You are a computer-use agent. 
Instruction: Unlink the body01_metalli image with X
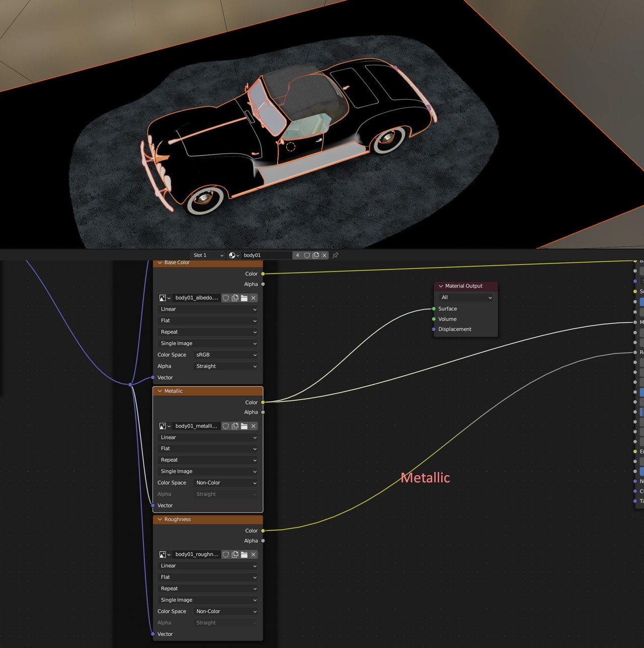254,426
